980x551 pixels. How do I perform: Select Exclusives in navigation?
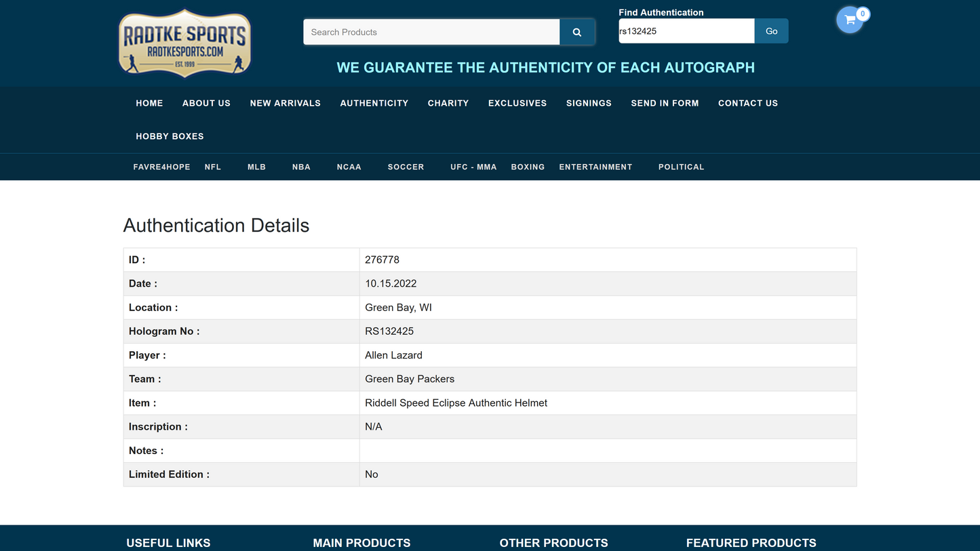[517, 103]
